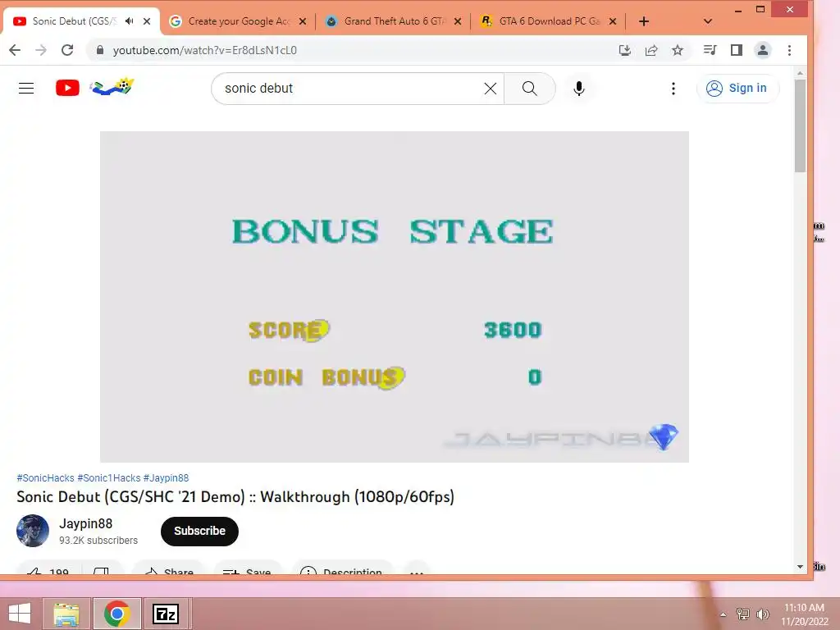View site info via the padlock icon
The height and width of the screenshot is (630, 840).
point(99,50)
